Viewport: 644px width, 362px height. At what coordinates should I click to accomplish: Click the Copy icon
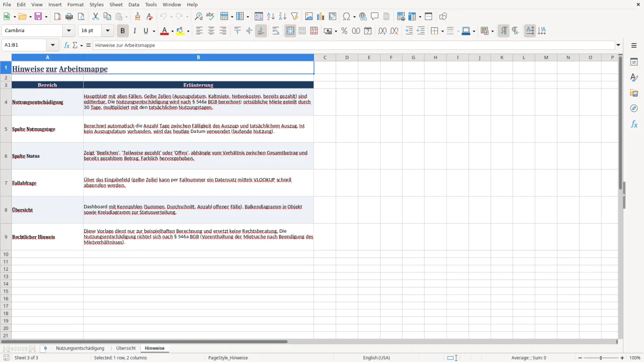pos(107,17)
